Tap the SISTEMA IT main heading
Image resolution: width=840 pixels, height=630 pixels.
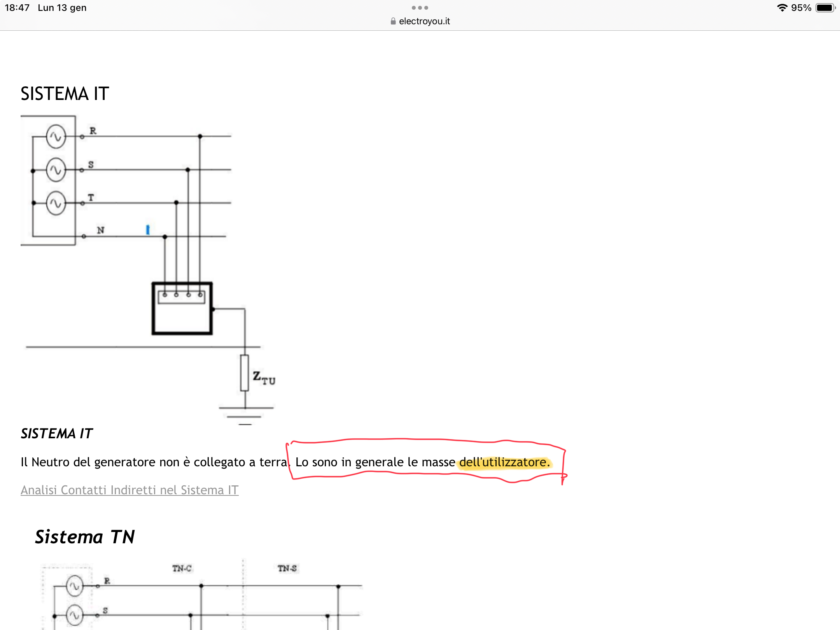(65, 94)
